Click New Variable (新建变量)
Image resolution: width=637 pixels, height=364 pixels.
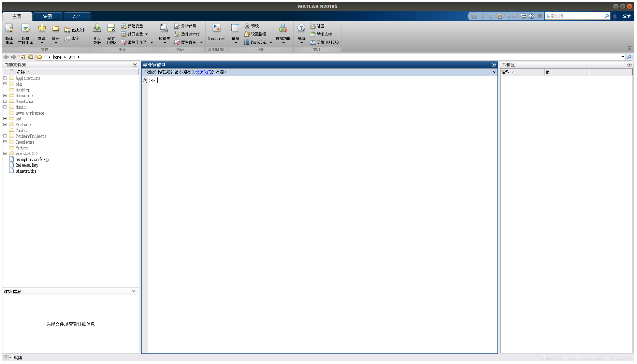(132, 26)
